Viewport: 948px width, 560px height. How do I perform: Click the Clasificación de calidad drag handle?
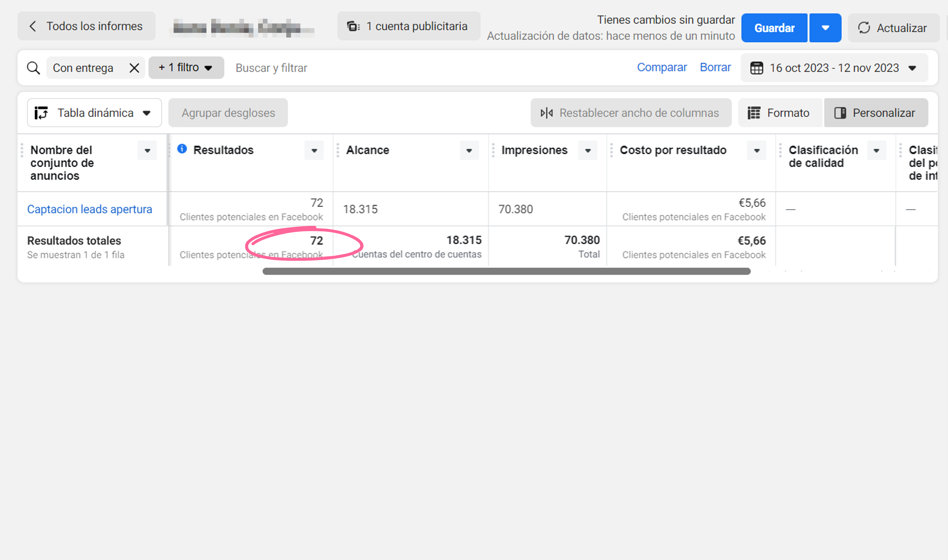(x=780, y=150)
